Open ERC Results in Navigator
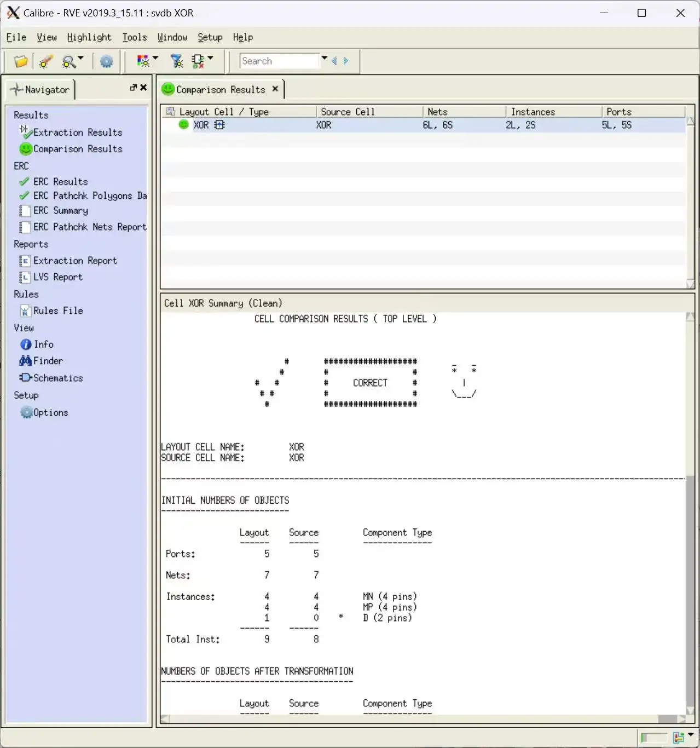Image resolution: width=700 pixels, height=748 pixels. pos(61,182)
